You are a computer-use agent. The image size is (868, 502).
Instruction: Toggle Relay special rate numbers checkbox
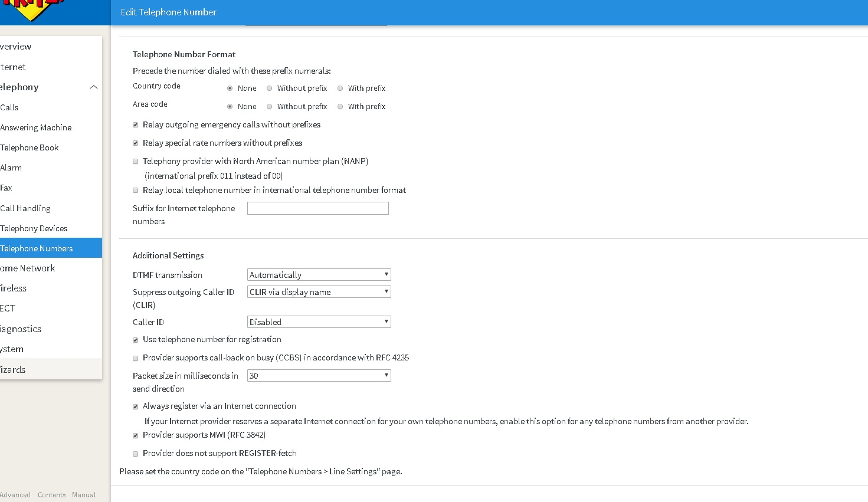(x=136, y=143)
